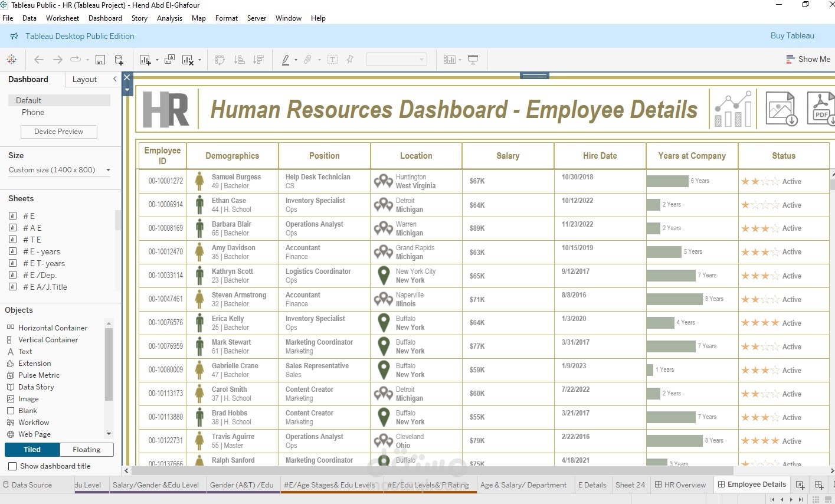Open the Show Me panel
The height and width of the screenshot is (504, 835).
(808, 59)
